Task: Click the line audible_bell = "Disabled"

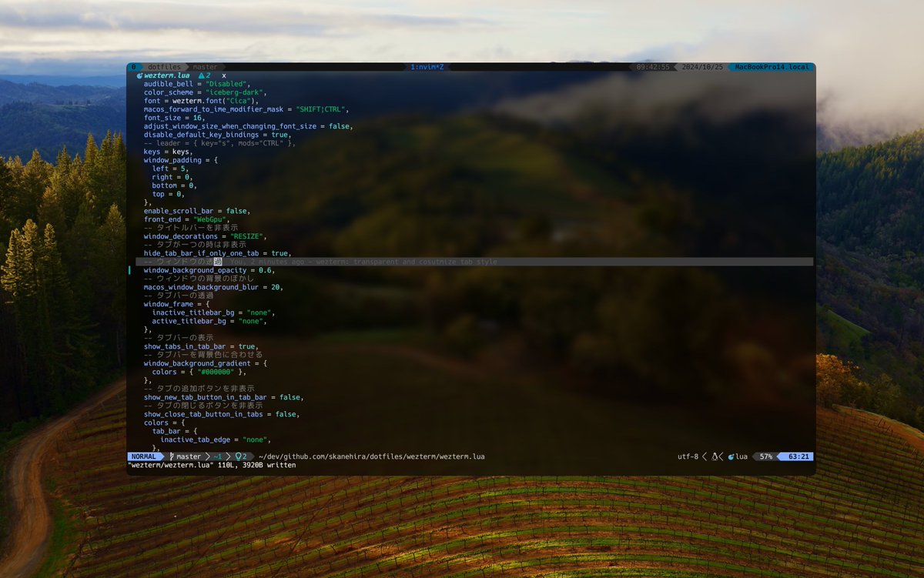Action: point(197,84)
